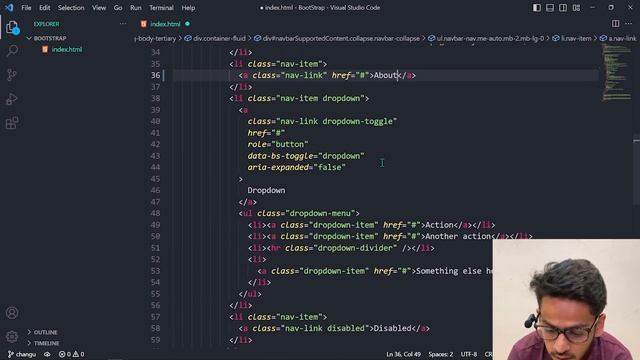Viewport: 640px width, 360px height.
Task: Click the About text on line 36
Action: coord(386,75)
